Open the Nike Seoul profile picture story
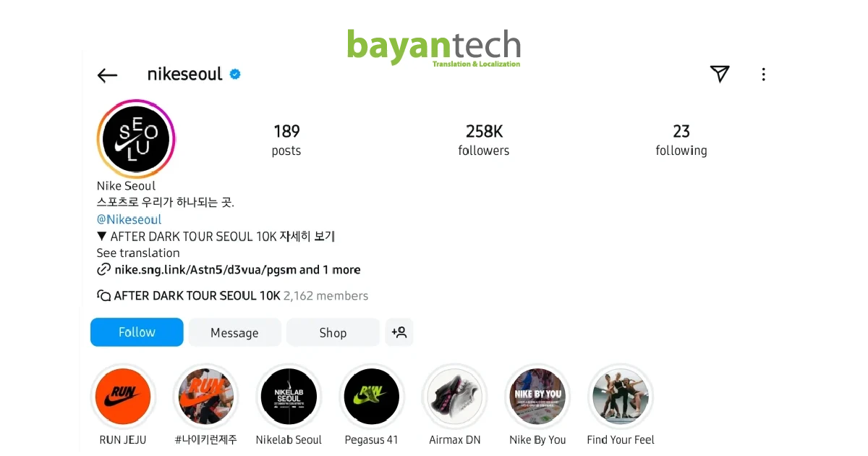This screenshot has width=868, height=456. tap(136, 139)
